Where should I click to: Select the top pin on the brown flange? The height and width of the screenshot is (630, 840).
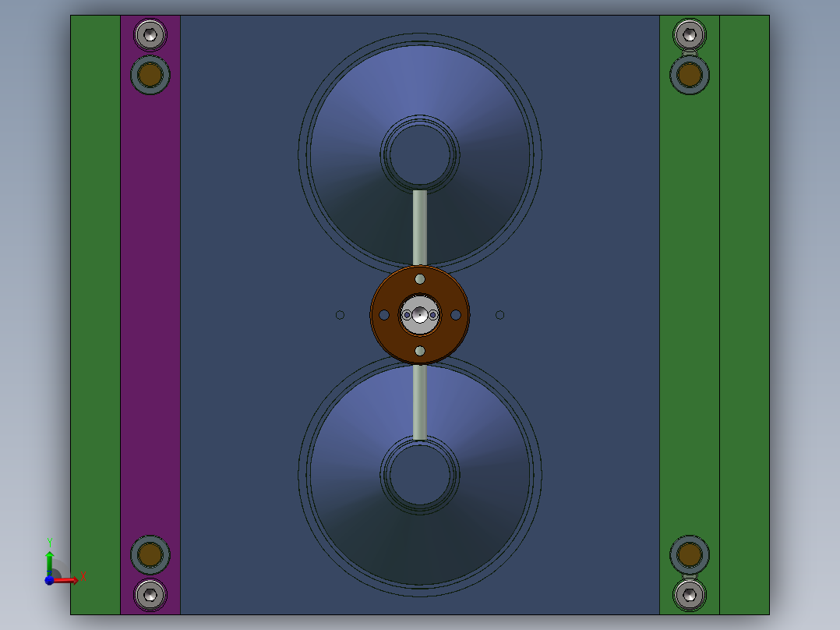pos(420,279)
